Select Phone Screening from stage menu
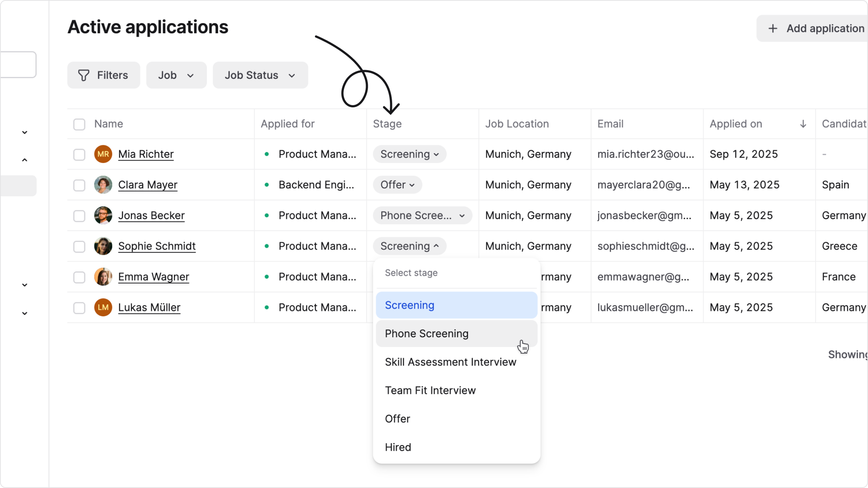This screenshot has width=868, height=488. [x=426, y=334]
